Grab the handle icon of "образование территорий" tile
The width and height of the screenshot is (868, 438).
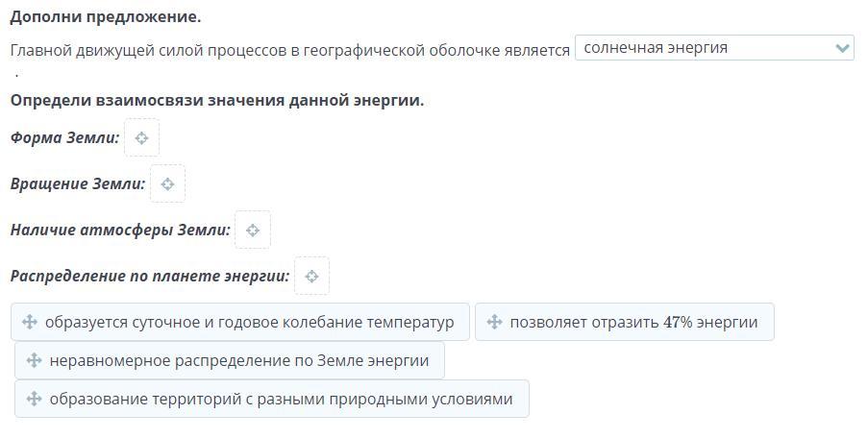(x=34, y=399)
